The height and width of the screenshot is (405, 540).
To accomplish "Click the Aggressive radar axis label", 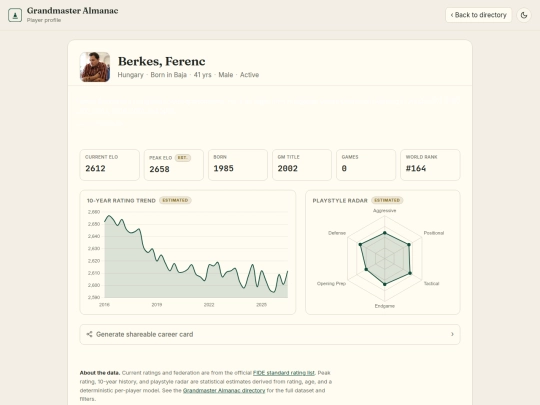I will pyautogui.click(x=385, y=210).
